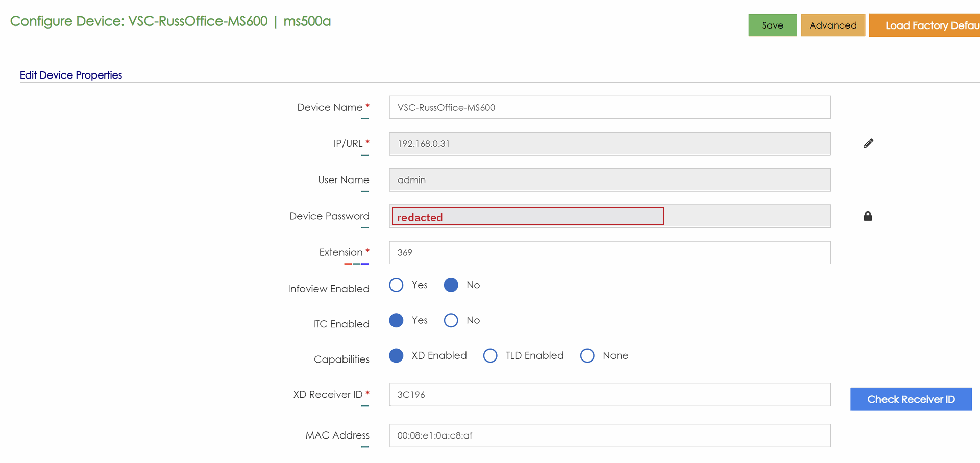Click the IP/URL field showing 192.168.0.31
This screenshot has width=980, height=463.
click(x=609, y=144)
